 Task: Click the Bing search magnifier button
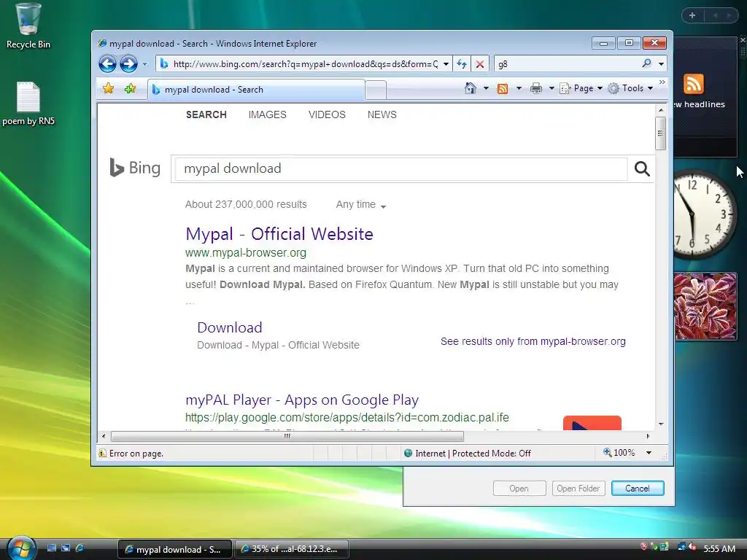click(642, 168)
